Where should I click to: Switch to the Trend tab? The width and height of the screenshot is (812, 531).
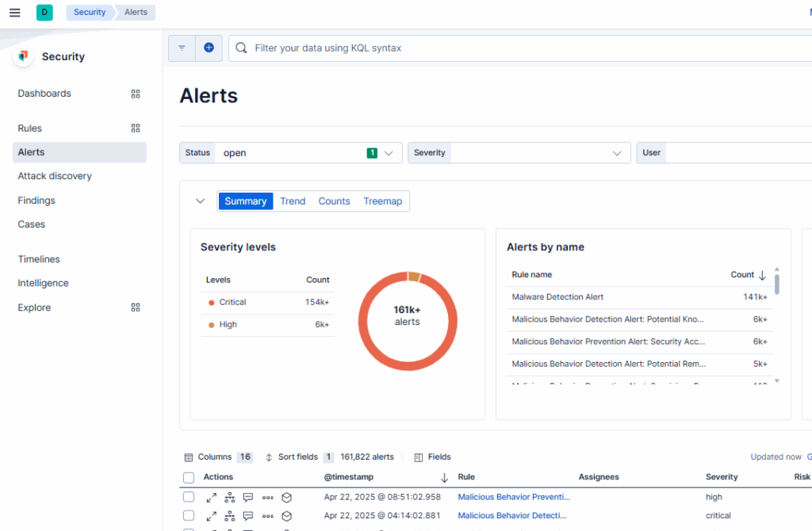pos(293,201)
